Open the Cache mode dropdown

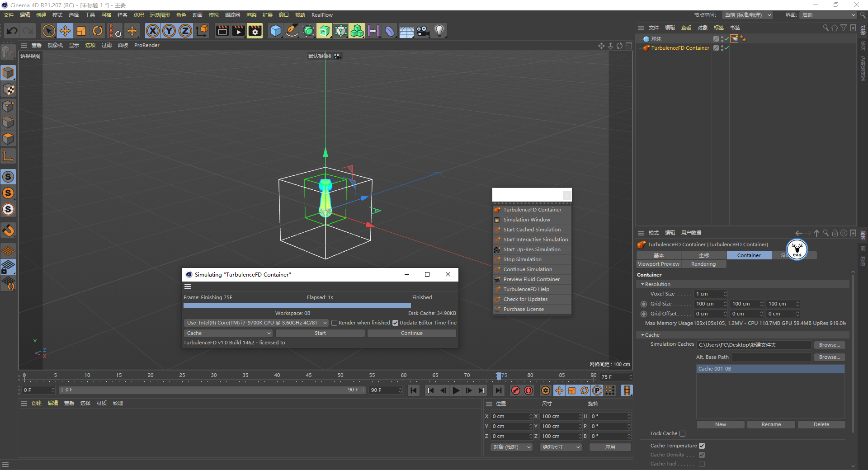click(x=228, y=333)
